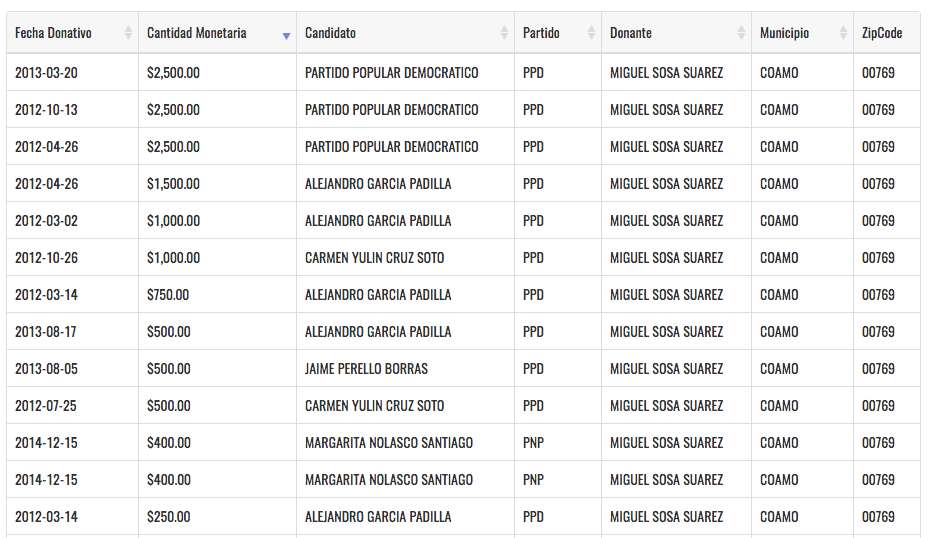This screenshot has height=538, width=928.
Task: Click the Municipio column header text
Action: tap(784, 33)
